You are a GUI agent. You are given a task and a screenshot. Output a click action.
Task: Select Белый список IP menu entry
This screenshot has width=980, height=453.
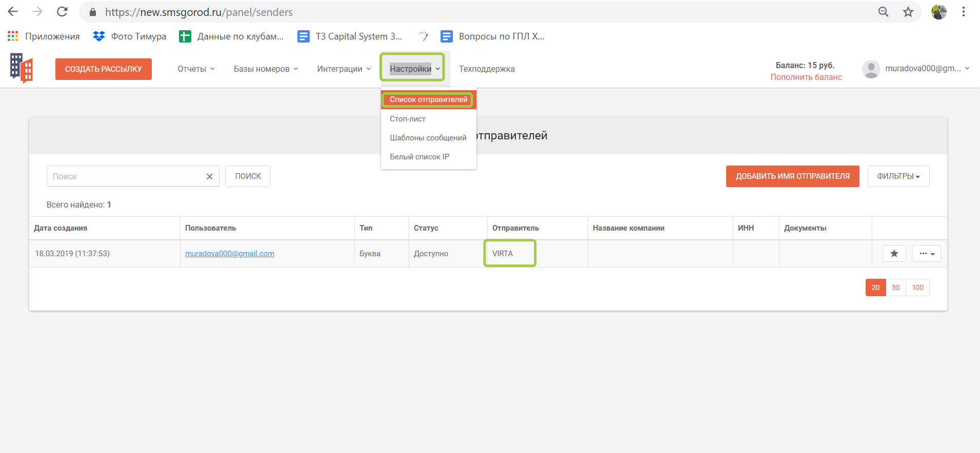(x=419, y=157)
